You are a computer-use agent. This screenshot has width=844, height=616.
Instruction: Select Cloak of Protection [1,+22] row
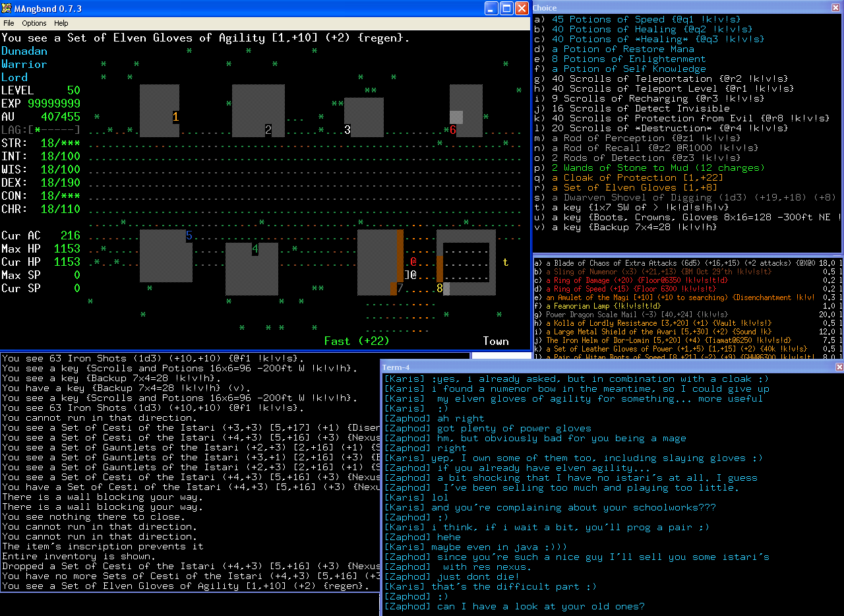(x=628, y=177)
